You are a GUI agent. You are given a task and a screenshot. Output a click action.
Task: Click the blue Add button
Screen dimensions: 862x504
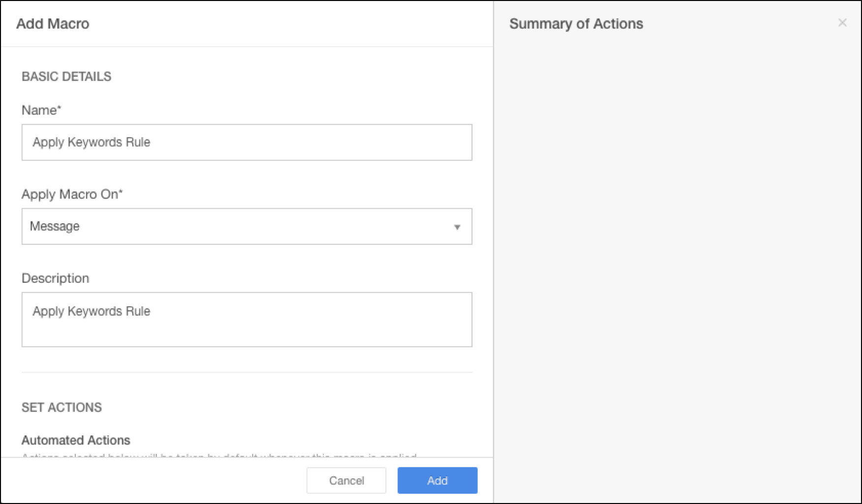437,480
